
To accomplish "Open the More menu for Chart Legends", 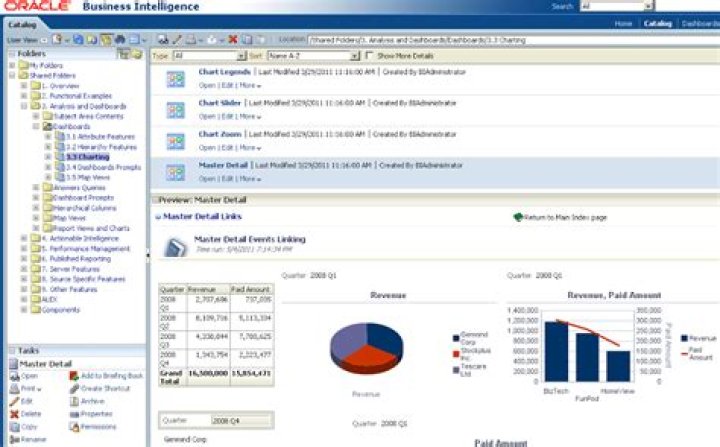I will (250, 85).
